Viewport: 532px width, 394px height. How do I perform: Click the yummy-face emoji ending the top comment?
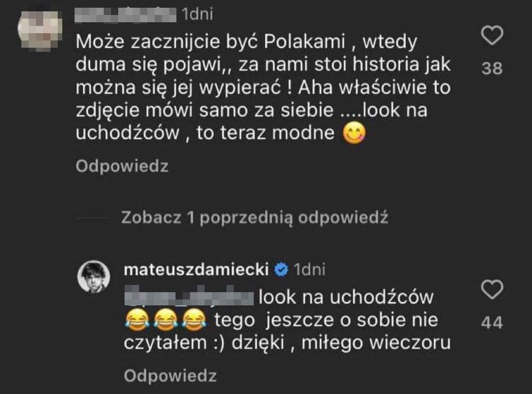click(x=353, y=135)
